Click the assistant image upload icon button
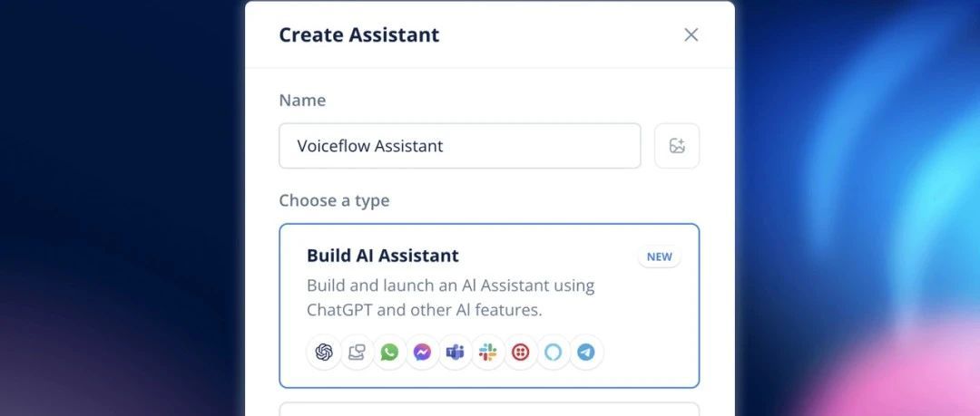 coord(677,146)
